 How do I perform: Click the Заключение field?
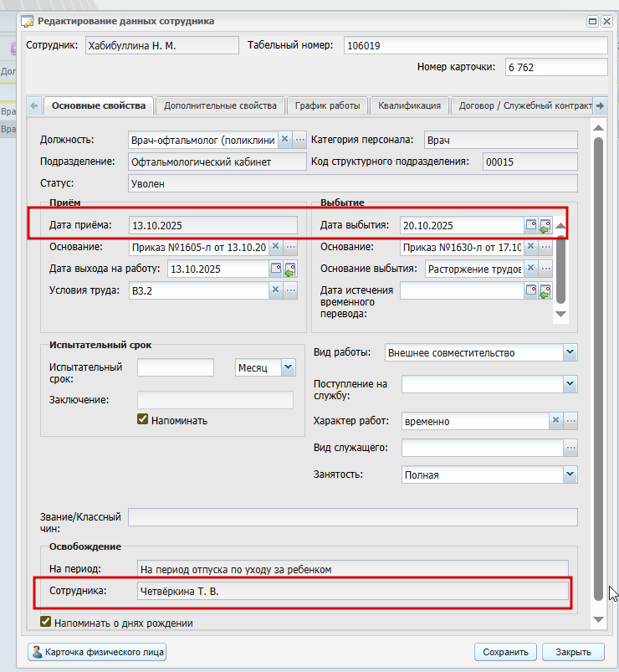(215, 400)
